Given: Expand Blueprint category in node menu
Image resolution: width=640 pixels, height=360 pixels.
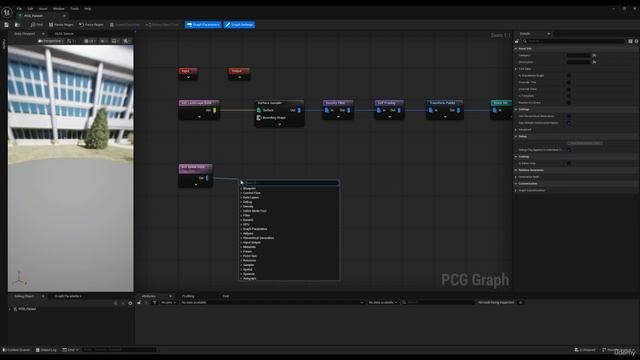Looking at the screenshot, I should pyautogui.click(x=249, y=189).
